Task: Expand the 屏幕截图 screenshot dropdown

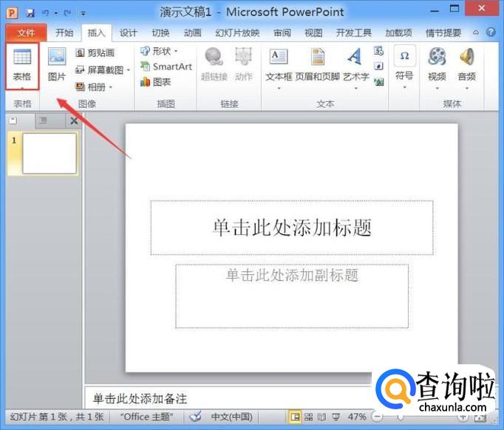Action: (128, 69)
